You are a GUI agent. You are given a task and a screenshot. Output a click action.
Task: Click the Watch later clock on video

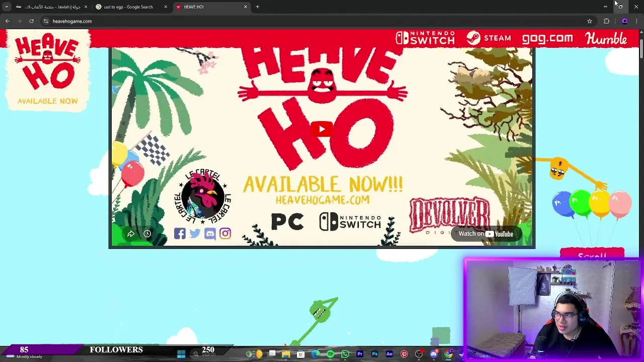coord(147,234)
